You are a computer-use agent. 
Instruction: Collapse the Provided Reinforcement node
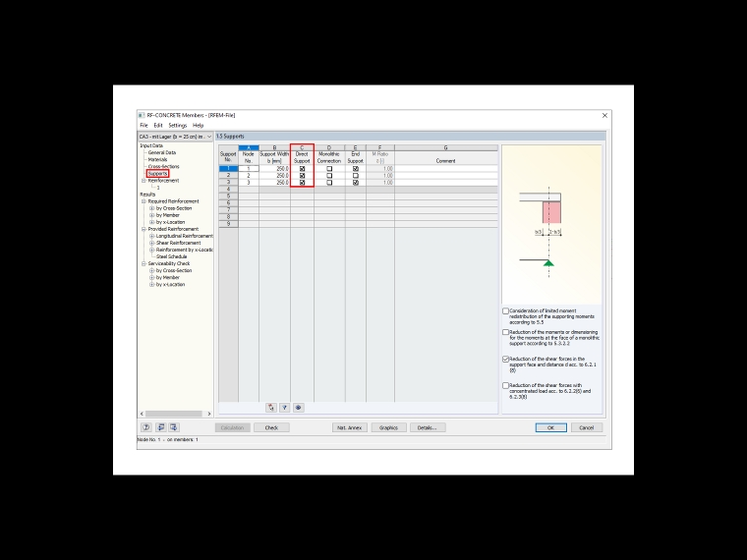tap(144, 229)
